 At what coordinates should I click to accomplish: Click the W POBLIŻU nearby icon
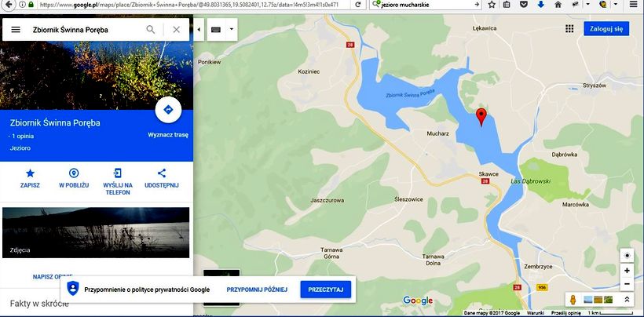[x=74, y=173]
